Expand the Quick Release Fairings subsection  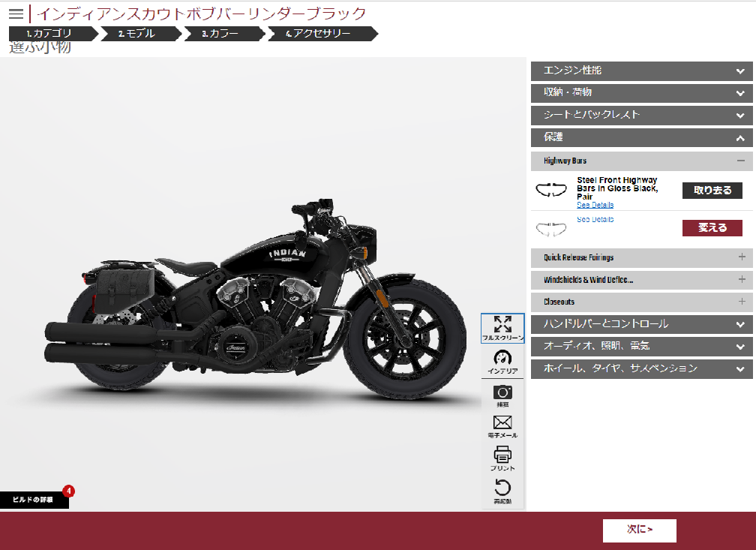[642, 257]
